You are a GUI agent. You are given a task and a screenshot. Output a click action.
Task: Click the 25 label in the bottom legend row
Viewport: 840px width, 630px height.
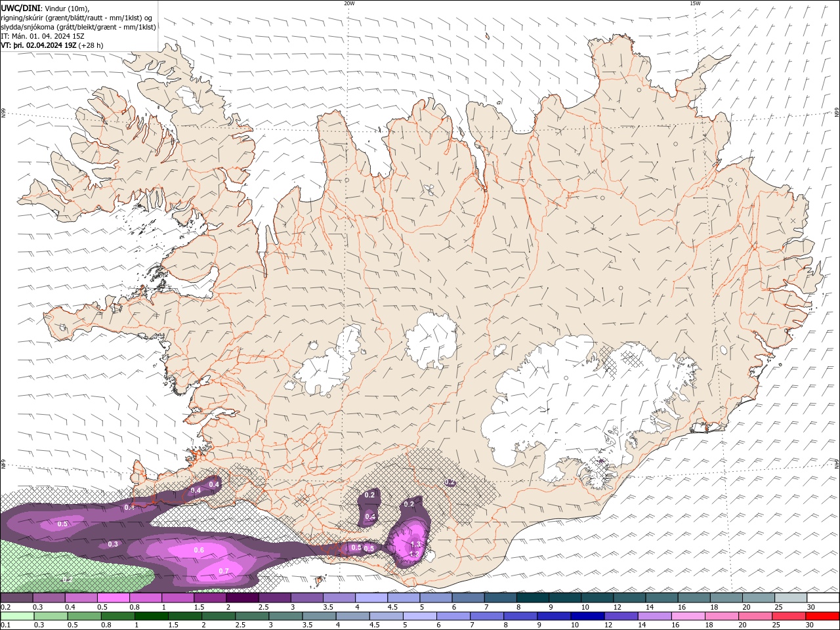[x=776, y=625]
